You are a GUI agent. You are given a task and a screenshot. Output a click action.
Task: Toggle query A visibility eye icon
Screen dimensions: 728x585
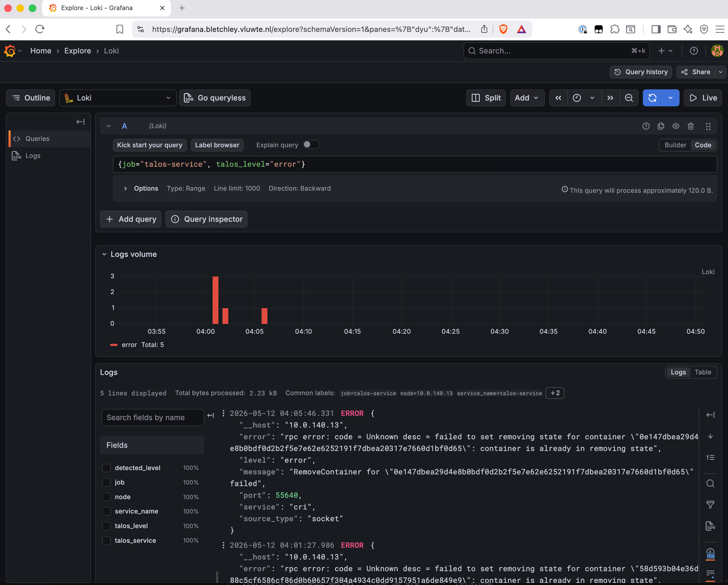(x=676, y=126)
